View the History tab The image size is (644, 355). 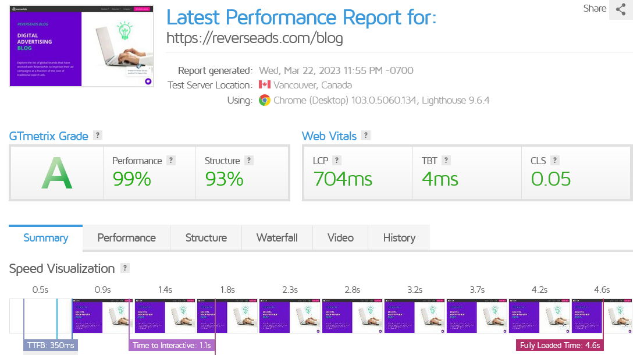tap(399, 237)
